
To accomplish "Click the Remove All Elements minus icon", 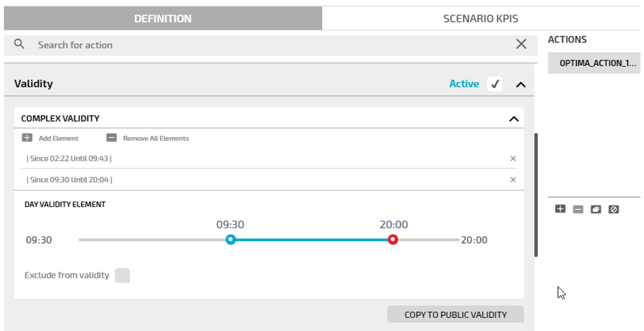I will click(x=112, y=138).
